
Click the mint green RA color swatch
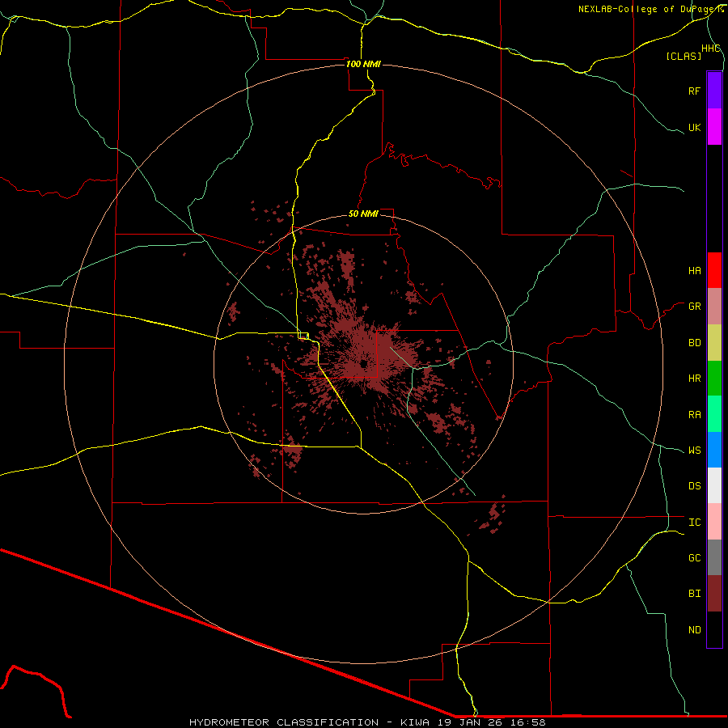tap(714, 414)
